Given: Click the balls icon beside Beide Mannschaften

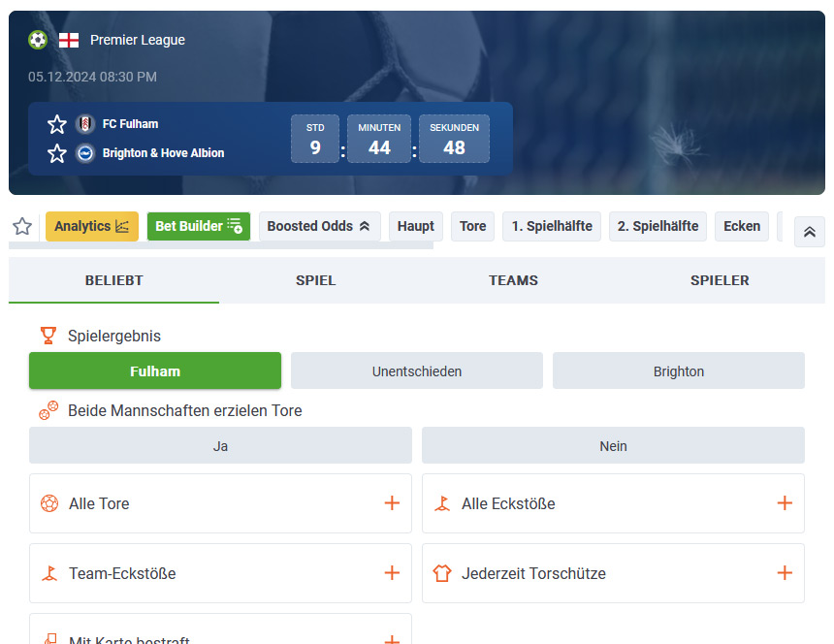Looking at the screenshot, I should coord(48,410).
